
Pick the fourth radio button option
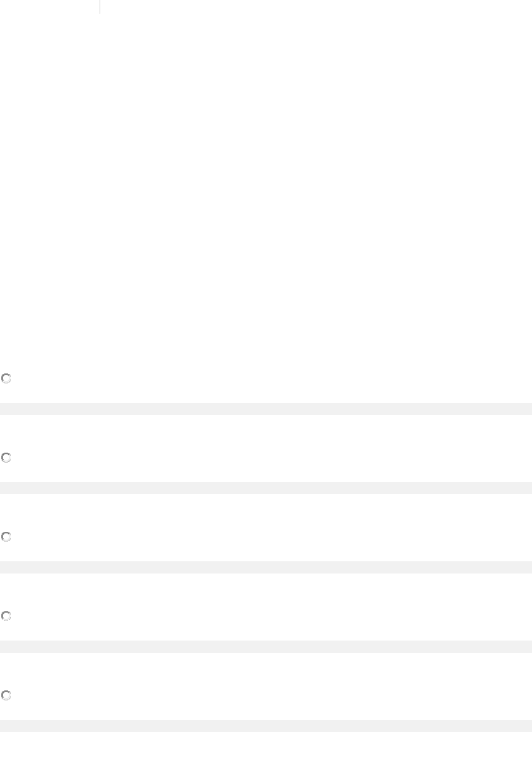6,616
